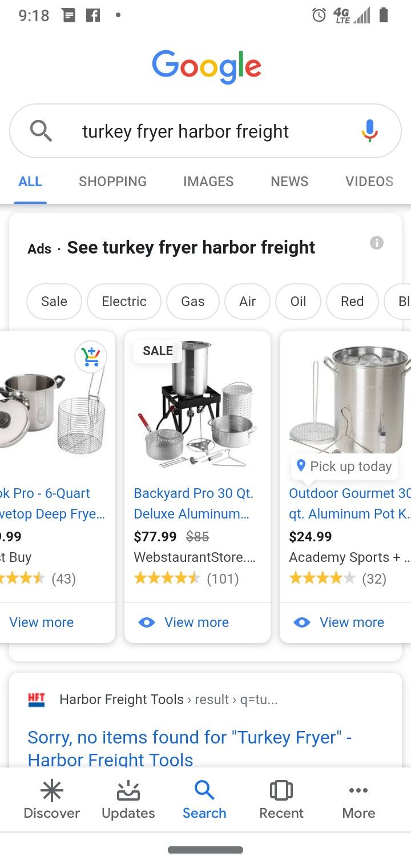Tap the Google logo
The image size is (411, 868).
click(206, 67)
